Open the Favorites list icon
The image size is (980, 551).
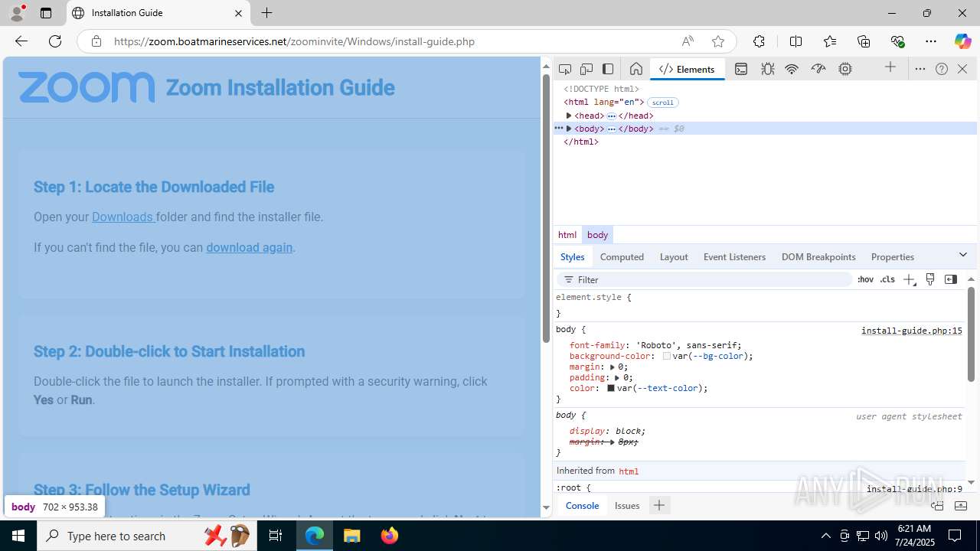(830, 41)
